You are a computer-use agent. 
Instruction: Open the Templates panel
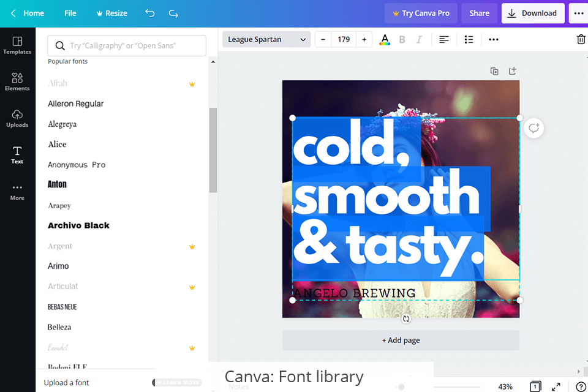click(x=17, y=45)
